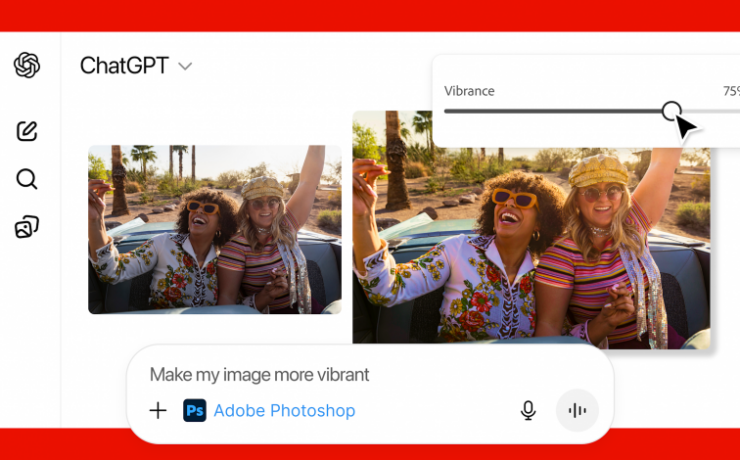This screenshot has height=460, width=740.
Task: Expand the chevron beside ChatGPT
Action: click(185, 67)
